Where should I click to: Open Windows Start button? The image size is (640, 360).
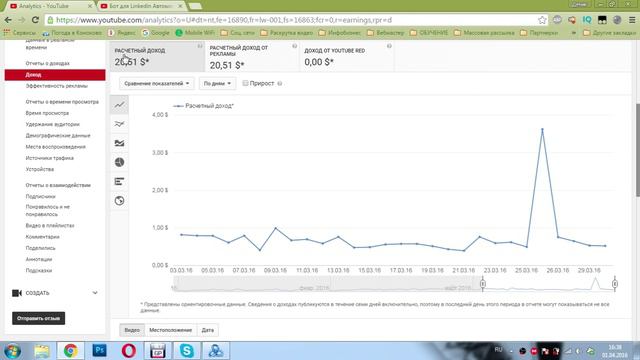pyautogui.click(x=12, y=351)
